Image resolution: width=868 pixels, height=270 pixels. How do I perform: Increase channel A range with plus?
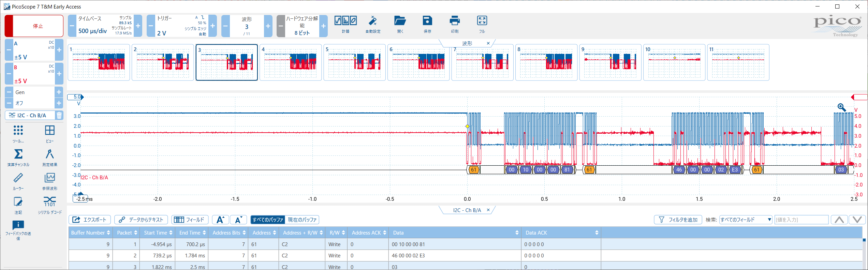click(x=59, y=50)
